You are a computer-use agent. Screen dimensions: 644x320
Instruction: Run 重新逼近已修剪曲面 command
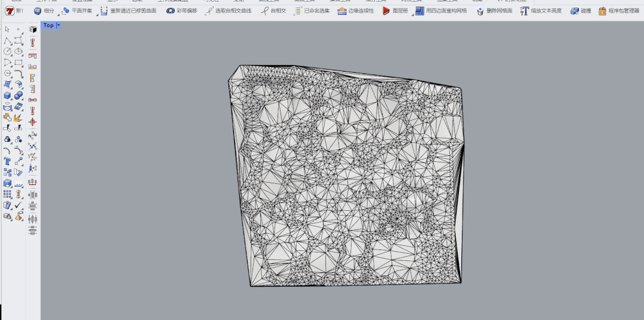tap(128, 11)
